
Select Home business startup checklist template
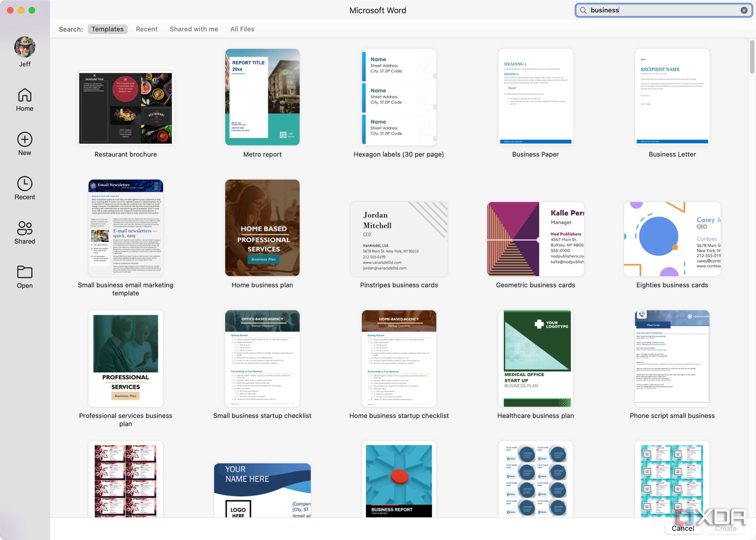pyautogui.click(x=399, y=359)
